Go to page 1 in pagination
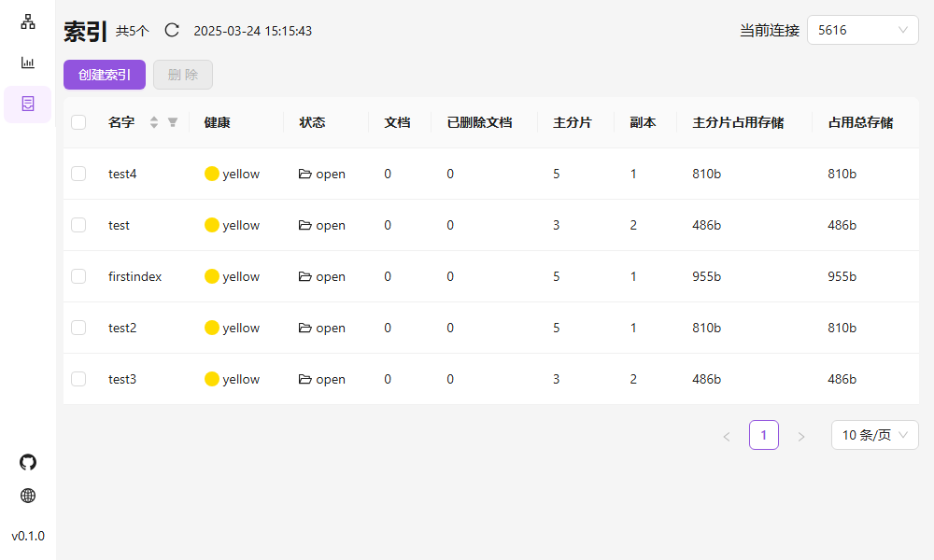This screenshot has width=934, height=560. click(x=763, y=435)
